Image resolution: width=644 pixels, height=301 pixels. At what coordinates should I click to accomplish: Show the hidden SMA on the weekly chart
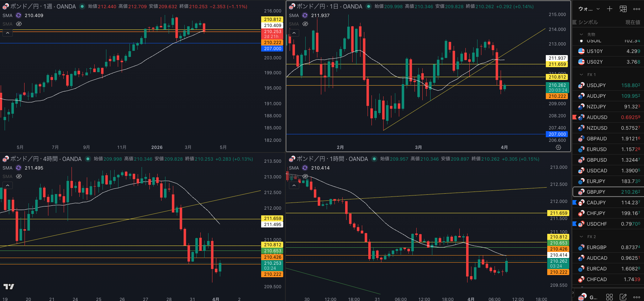(x=19, y=24)
